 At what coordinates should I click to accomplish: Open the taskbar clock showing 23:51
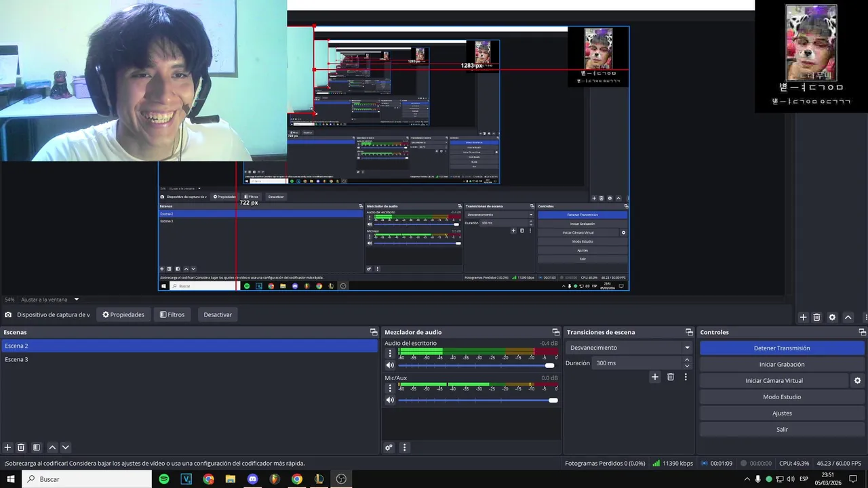tap(827, 479)
